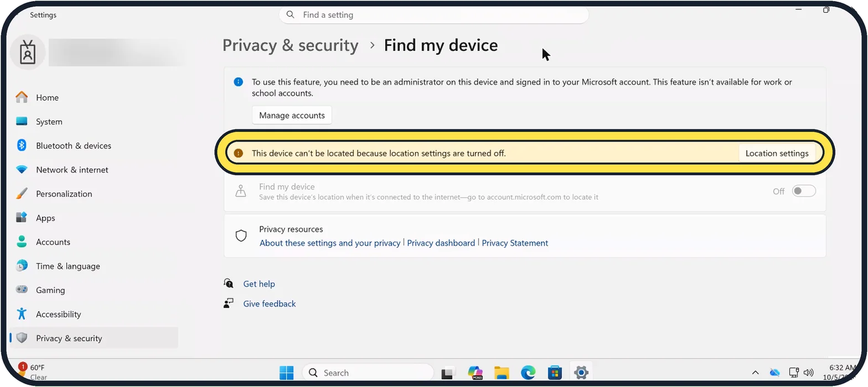Click the Personalization paintbrush icon

tap(22, 193)
